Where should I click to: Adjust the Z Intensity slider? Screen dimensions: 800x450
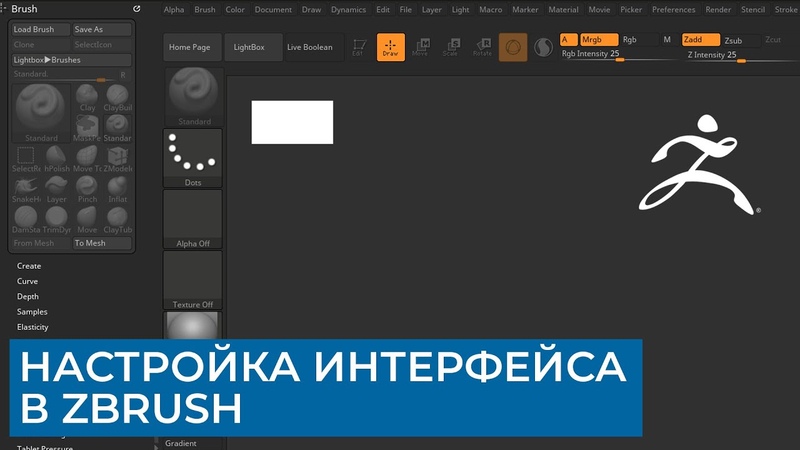[742, 56]
